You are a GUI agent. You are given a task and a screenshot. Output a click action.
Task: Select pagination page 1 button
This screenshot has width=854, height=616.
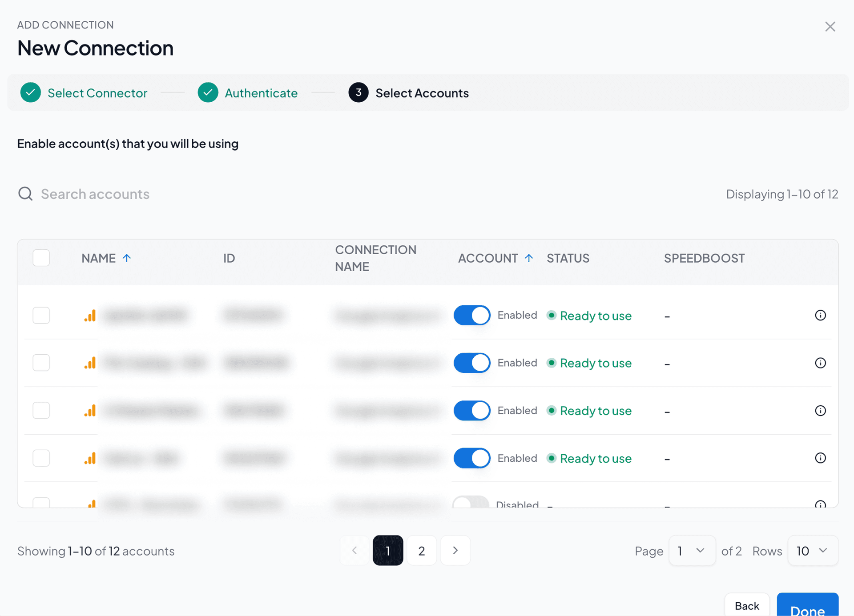point(388,550)
